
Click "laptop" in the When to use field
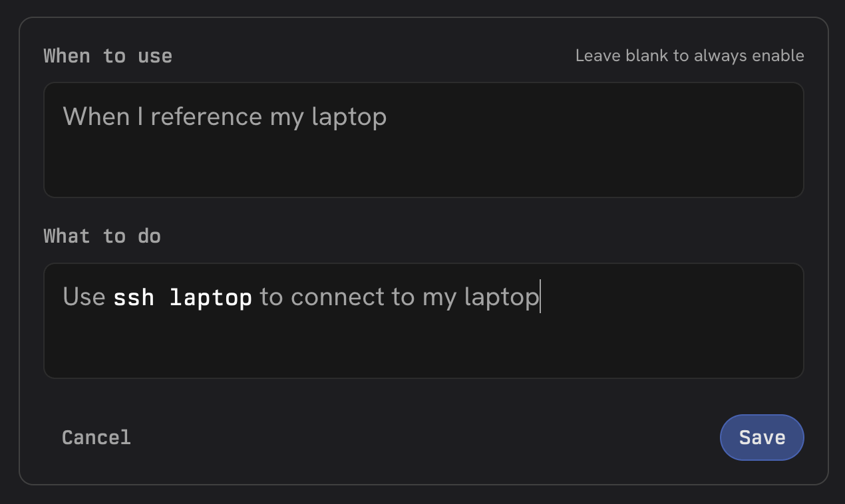pos(349,118)
